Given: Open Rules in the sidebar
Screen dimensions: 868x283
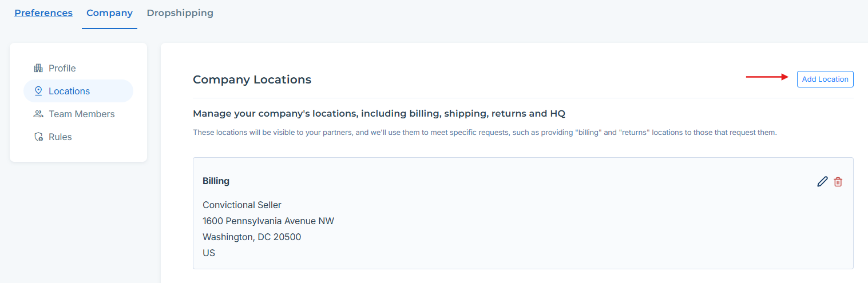Looking at the screenshot, I should pyautogui.click(x=60, y=137).
